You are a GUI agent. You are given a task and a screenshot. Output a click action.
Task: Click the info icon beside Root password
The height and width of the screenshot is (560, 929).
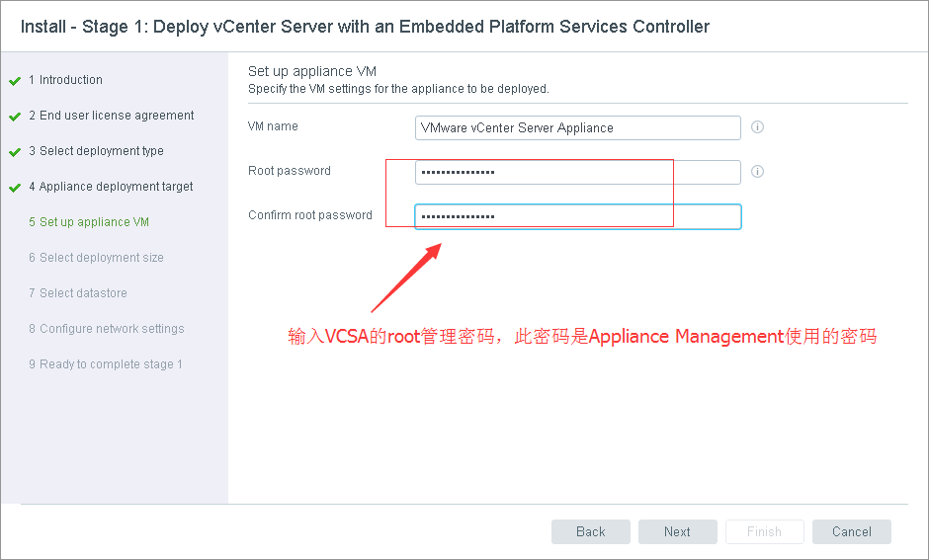coord(757,172)
